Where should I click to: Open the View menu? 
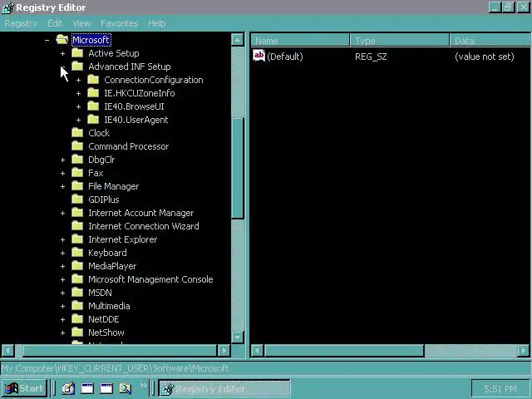81,23
